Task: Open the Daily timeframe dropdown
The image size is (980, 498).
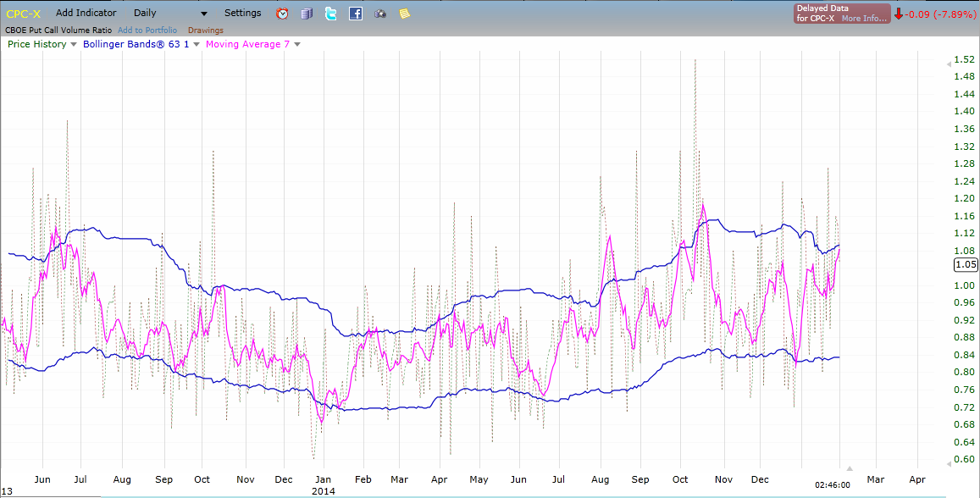Action: 170,13
